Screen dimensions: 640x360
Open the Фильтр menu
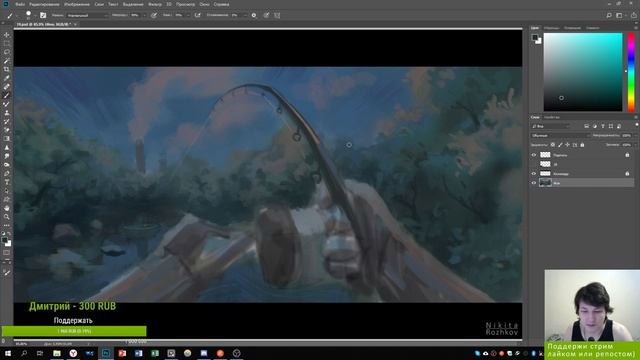[x=155, y=4]
